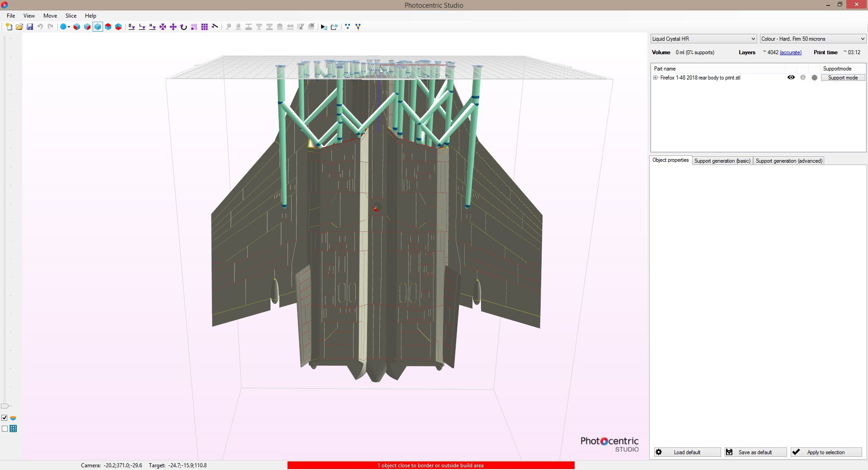Open the Help menu

[90, 16]
